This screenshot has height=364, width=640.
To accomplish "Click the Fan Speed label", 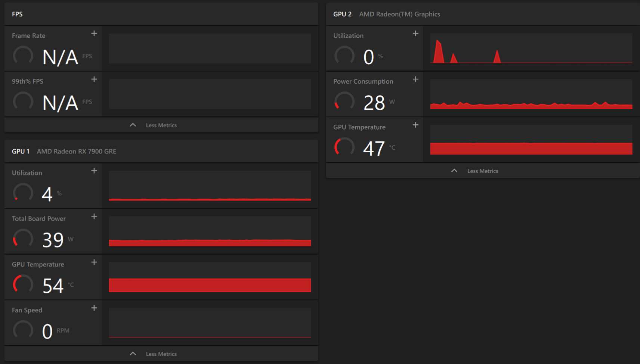I will [27, 310].
